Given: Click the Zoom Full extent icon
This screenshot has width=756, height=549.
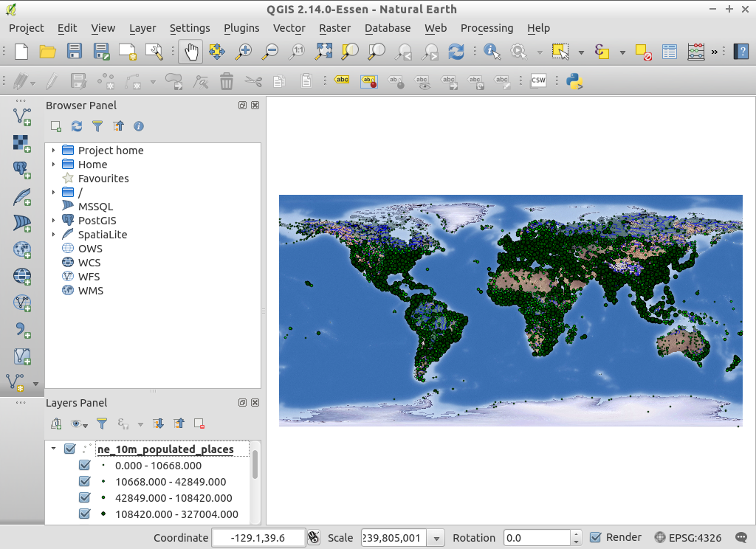Looking at the screenshot, I should (323, 51).
